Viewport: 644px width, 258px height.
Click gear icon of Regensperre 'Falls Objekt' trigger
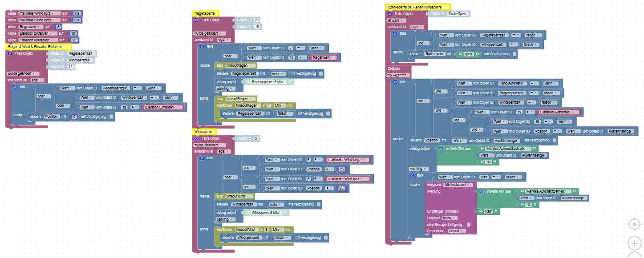coord(197,20)
